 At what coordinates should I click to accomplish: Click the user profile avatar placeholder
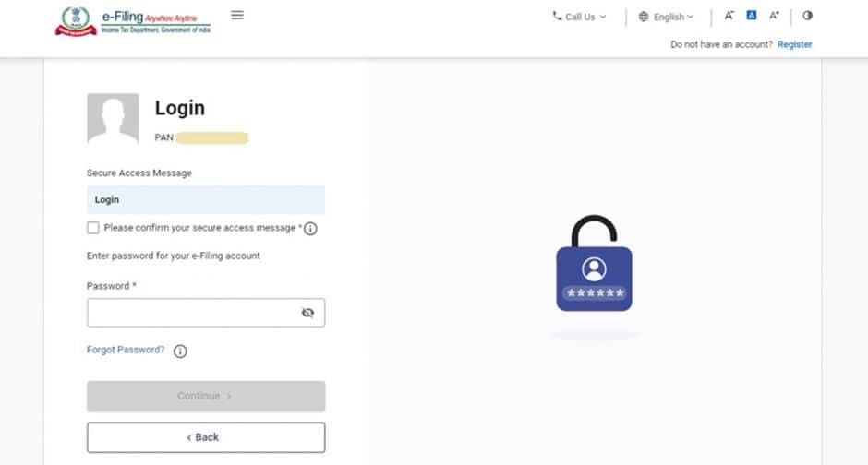point(113,118)
